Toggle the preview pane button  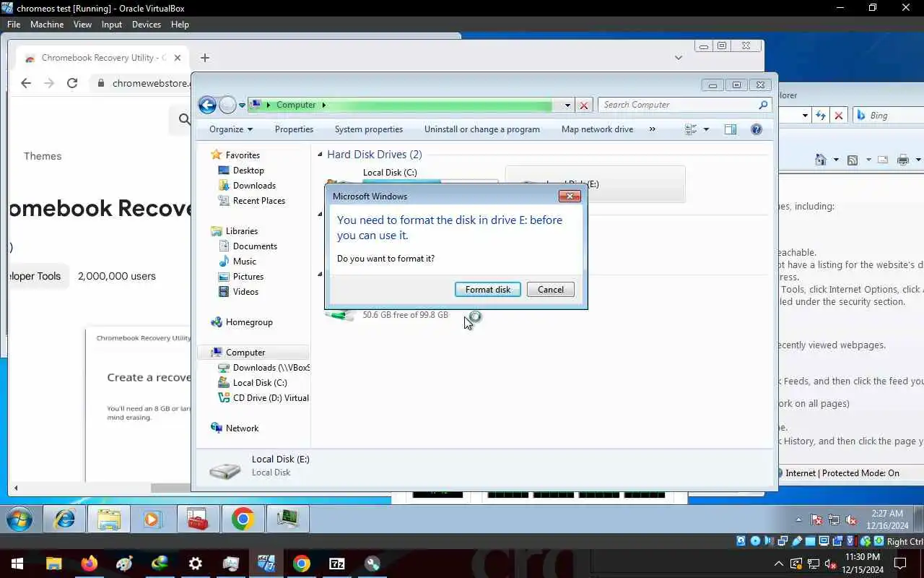pyautogui.click(x=731, y=129)
